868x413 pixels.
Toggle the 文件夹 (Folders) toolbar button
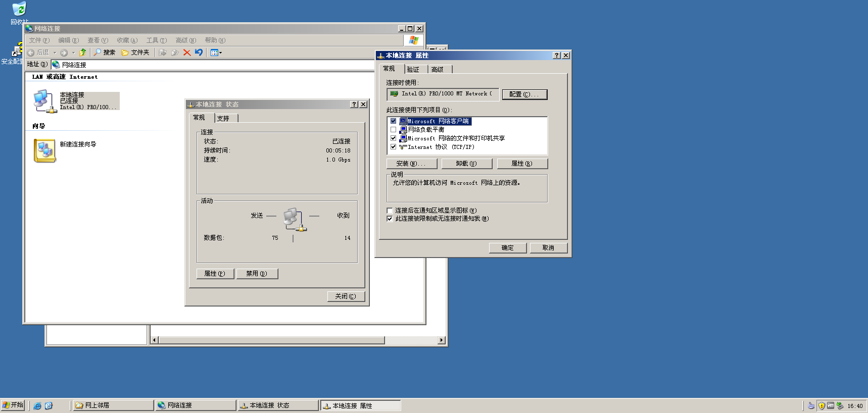(135, 53)
